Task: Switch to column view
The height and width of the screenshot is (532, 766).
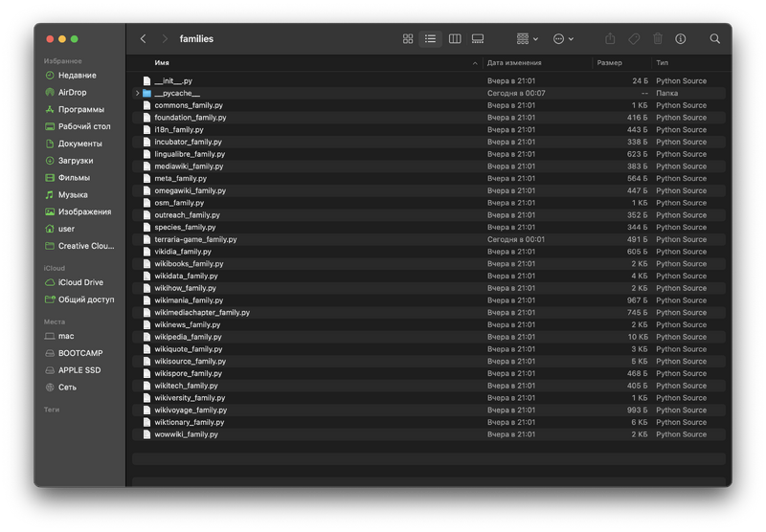Action: pos(455,39)
